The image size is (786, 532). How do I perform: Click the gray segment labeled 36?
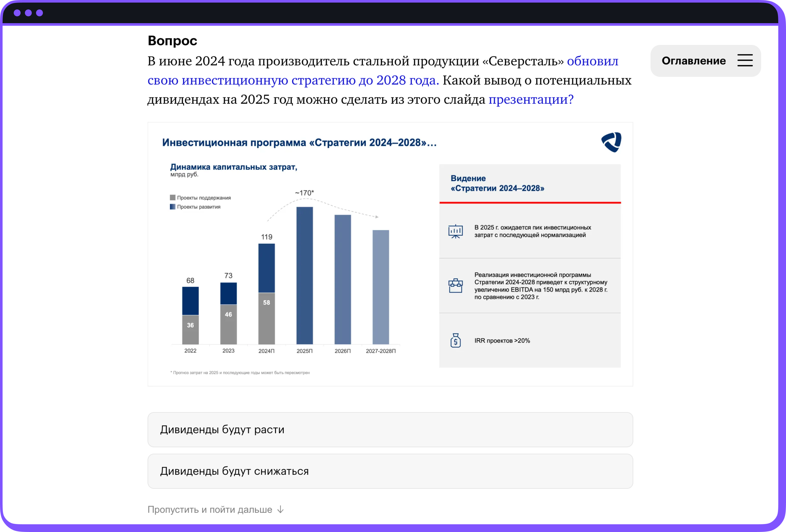click(x=190, y=330)
